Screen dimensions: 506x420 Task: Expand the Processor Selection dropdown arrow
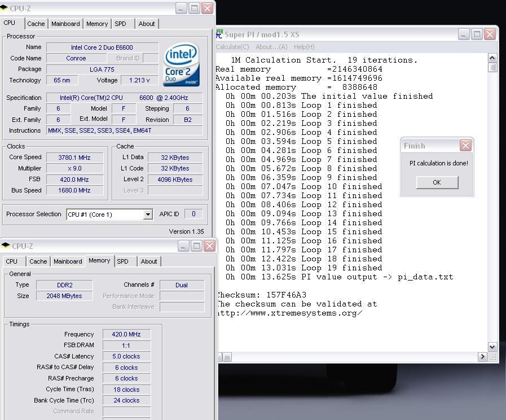[x=148, y=215]
